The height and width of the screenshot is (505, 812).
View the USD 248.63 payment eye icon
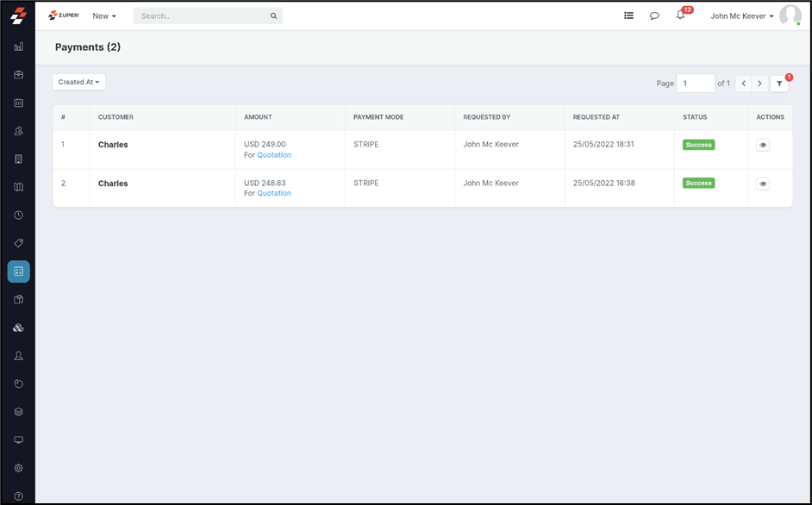763,184
